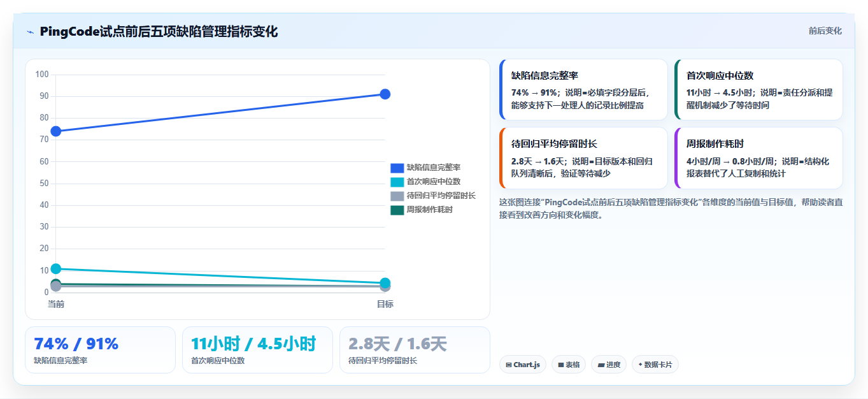This screenshot has height=399, width=868.
Task: Click the blue data point at 74 on 当前
Action: 56,131
